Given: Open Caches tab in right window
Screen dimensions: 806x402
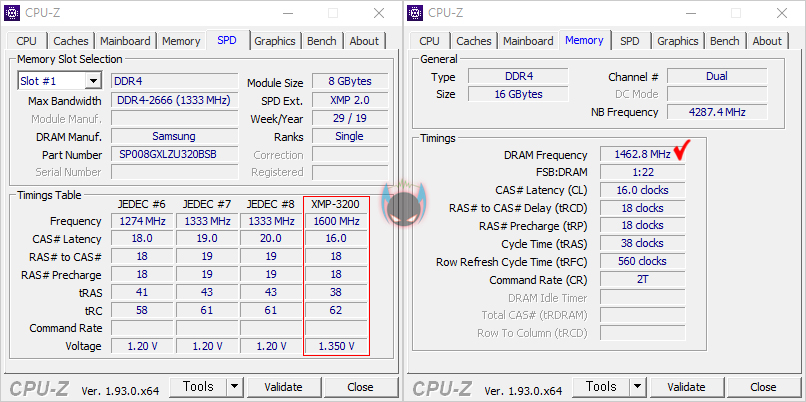Looking at the screenshot, I should coord(474,41).
